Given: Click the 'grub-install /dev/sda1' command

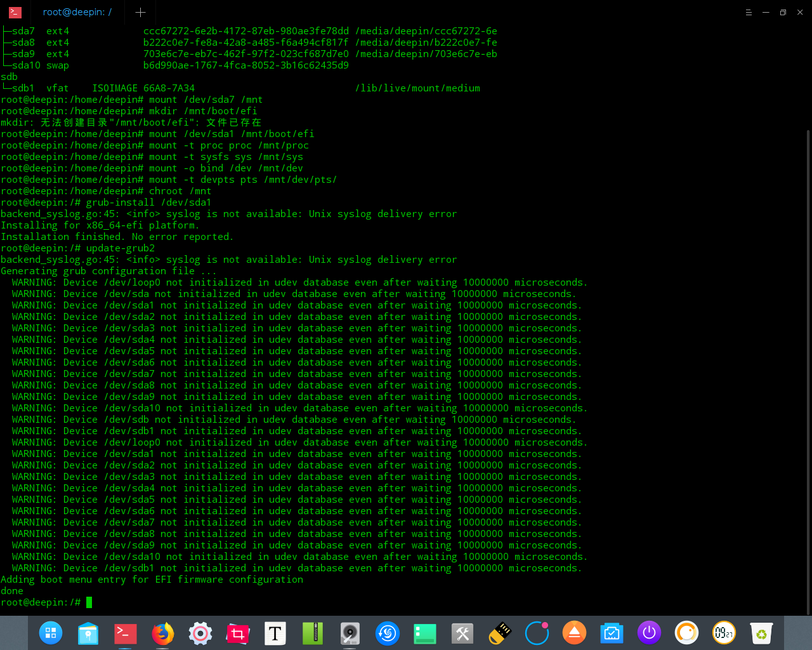Looking at the screenshot, I should pyautogui.click(x=148, y=202).
